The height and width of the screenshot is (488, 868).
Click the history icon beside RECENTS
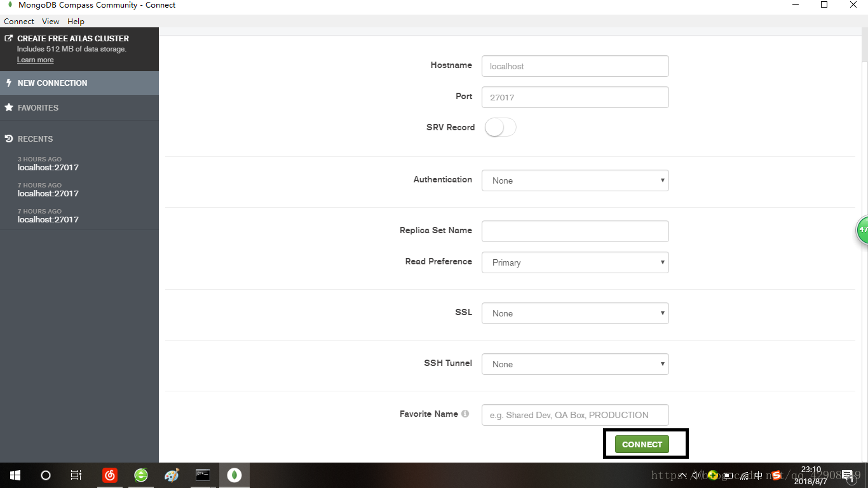coord(9,139)
